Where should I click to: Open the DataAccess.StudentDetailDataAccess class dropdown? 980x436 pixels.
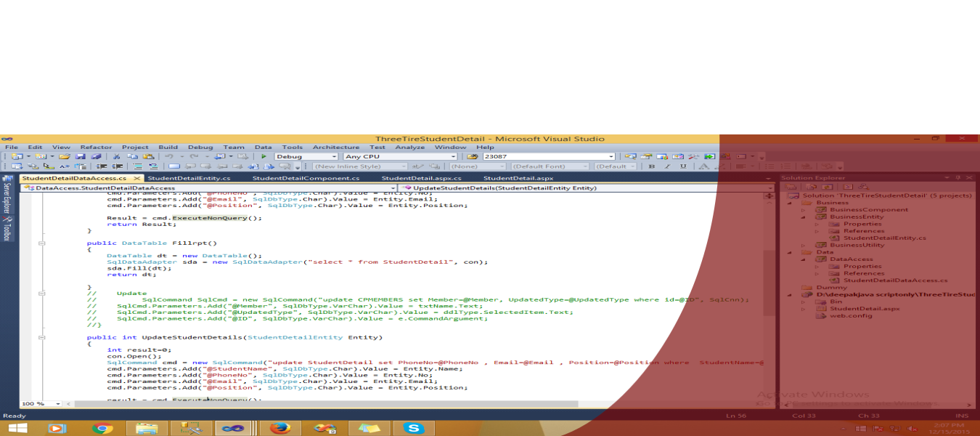click(x=394, y=187)
